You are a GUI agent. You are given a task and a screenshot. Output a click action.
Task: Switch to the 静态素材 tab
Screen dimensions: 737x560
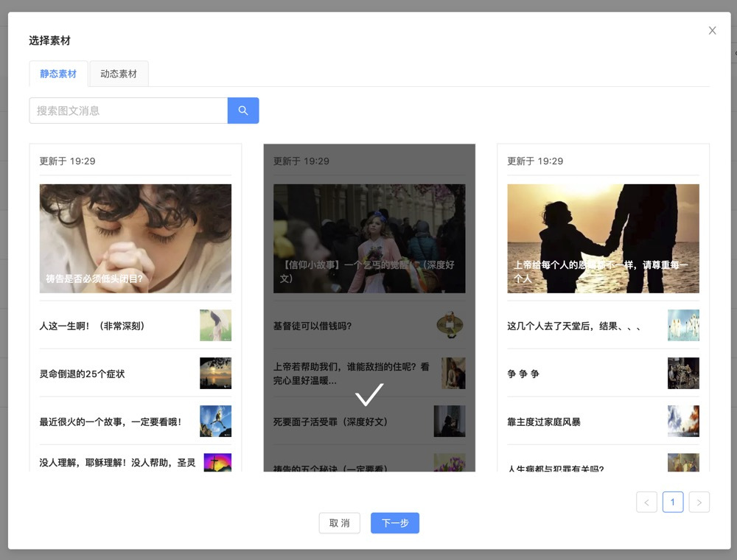point(58,74)
